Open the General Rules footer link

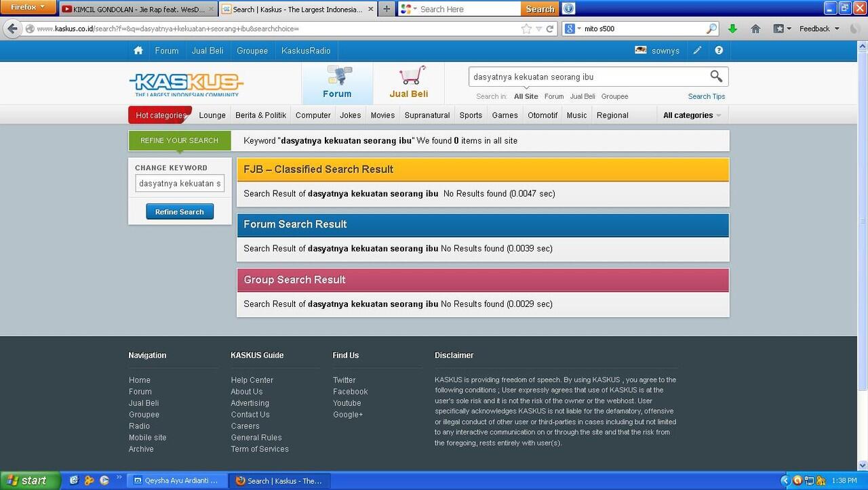(x=256, y=437)
